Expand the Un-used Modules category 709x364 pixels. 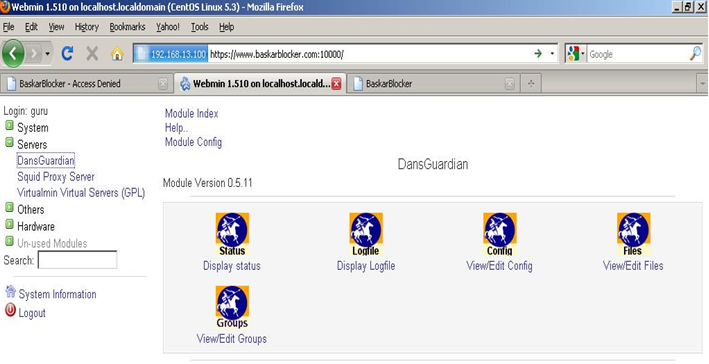click(x=9, y=241)
